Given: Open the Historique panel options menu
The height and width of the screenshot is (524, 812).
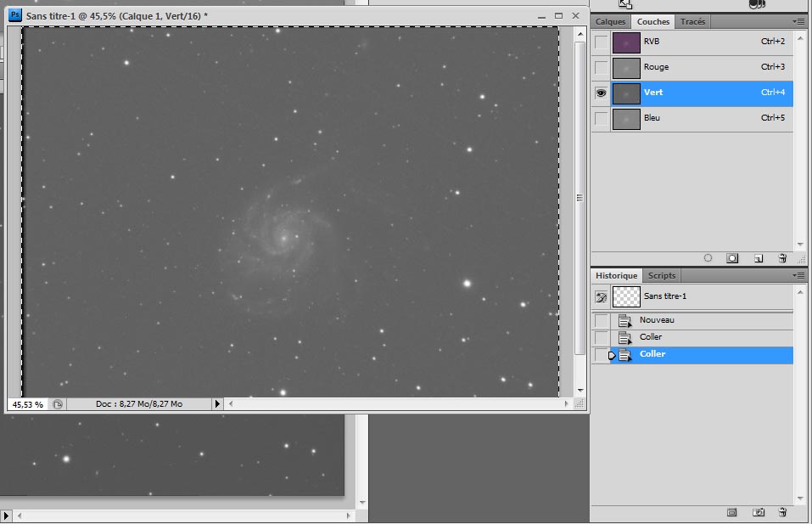Looking at the screenshot, I should [x=798, y=276].
